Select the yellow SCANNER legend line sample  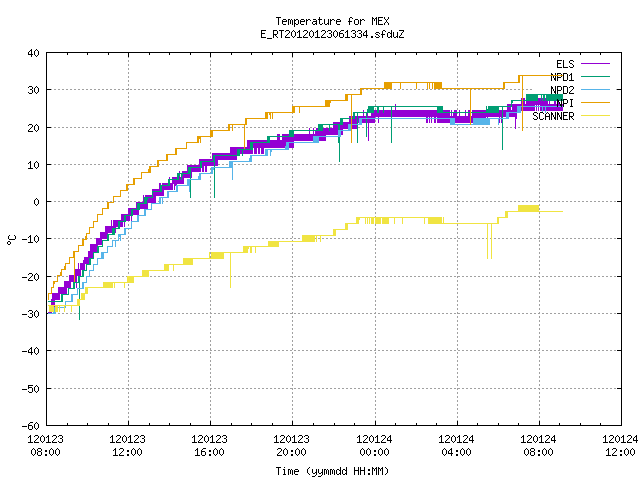pyautogui.click(x=595, y=116)
